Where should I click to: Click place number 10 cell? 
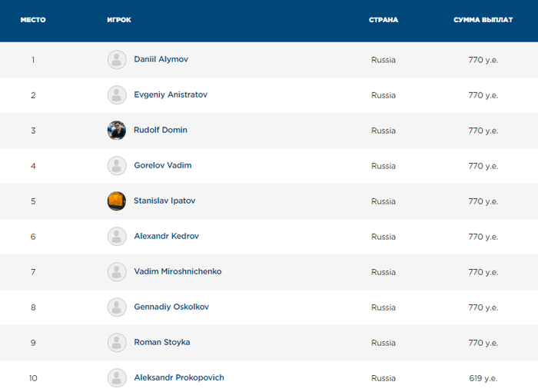(x=33, y=378)
